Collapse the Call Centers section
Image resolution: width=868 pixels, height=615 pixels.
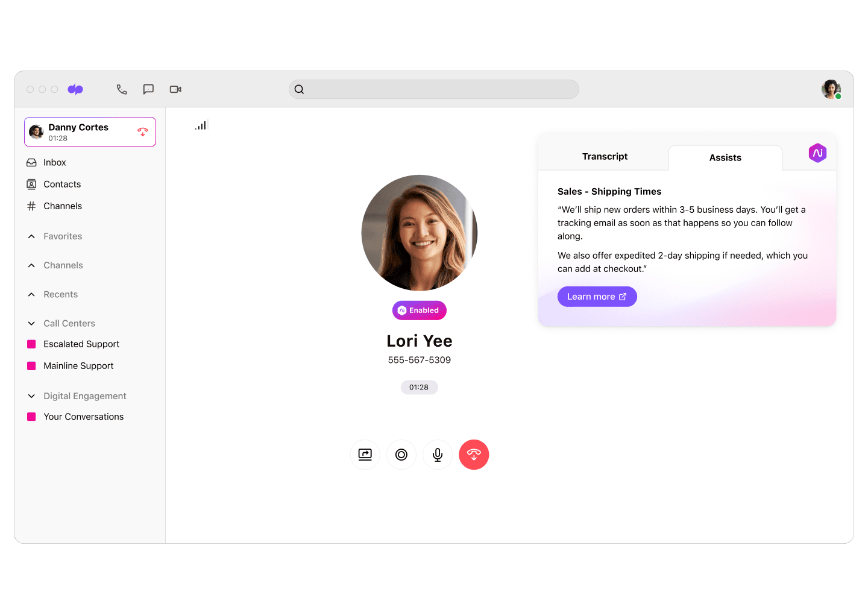click(31, 324)
